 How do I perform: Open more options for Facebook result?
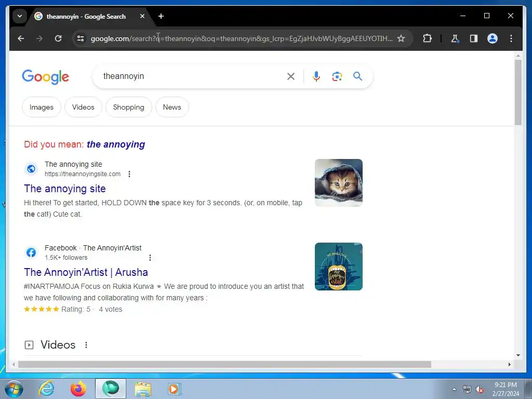coord(150,258)
